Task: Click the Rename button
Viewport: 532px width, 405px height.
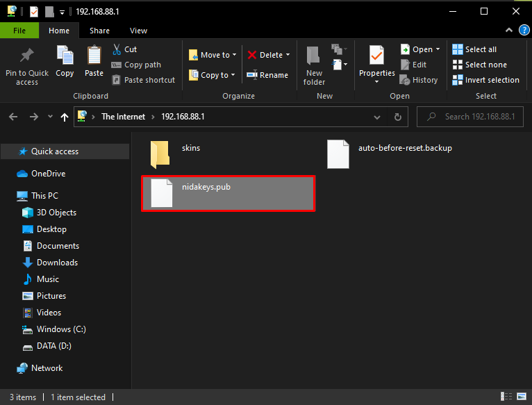Action: tap(267, 75)
